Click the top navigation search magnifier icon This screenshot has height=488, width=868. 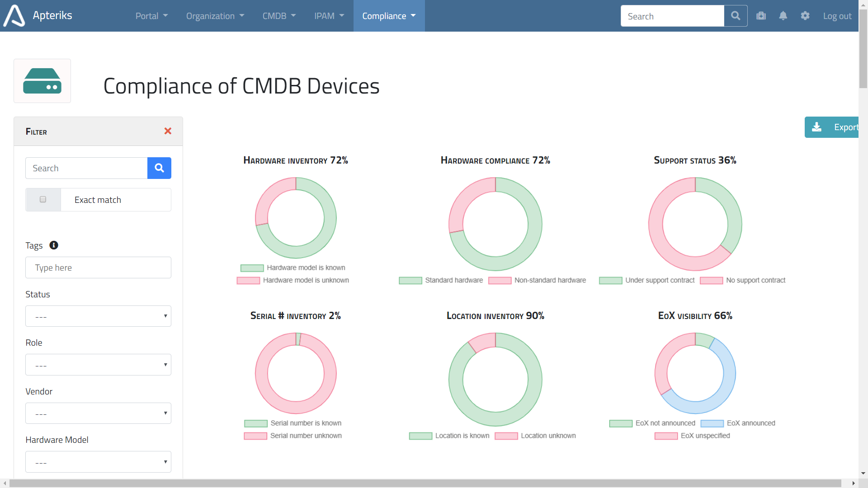[736, 16]
